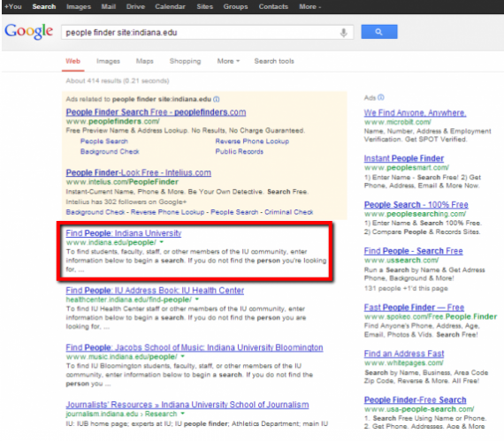Open 'Find People: Indiana University' result

click(124, 232)
